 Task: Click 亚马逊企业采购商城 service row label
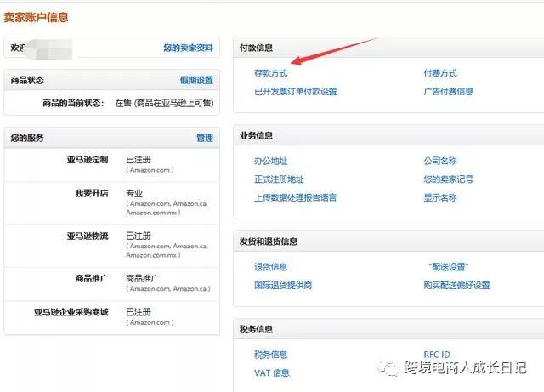point(71,312)
